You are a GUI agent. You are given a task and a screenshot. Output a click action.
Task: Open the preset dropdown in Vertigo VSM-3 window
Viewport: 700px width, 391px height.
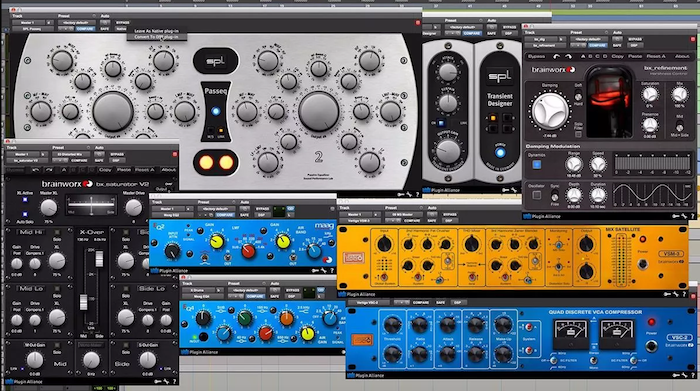(x=403, y=214)
